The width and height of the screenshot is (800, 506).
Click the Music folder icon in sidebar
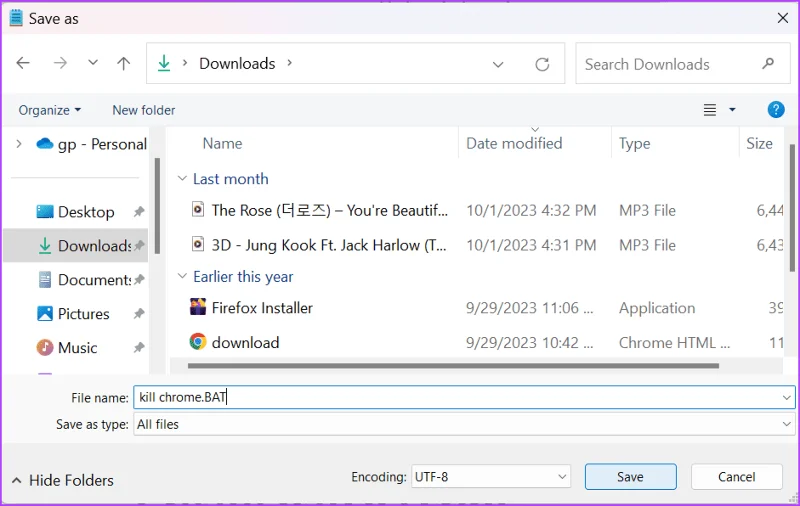click(45, 347)
